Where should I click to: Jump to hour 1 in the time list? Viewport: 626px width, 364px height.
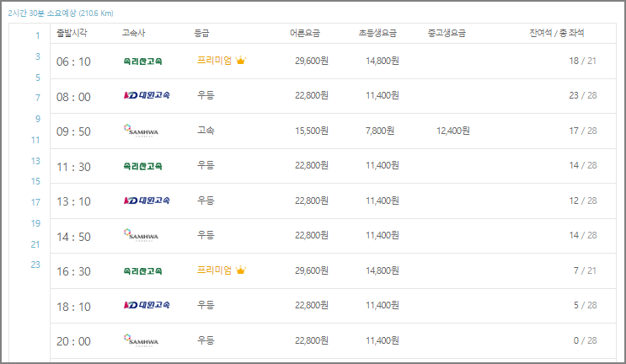[38, 35]
